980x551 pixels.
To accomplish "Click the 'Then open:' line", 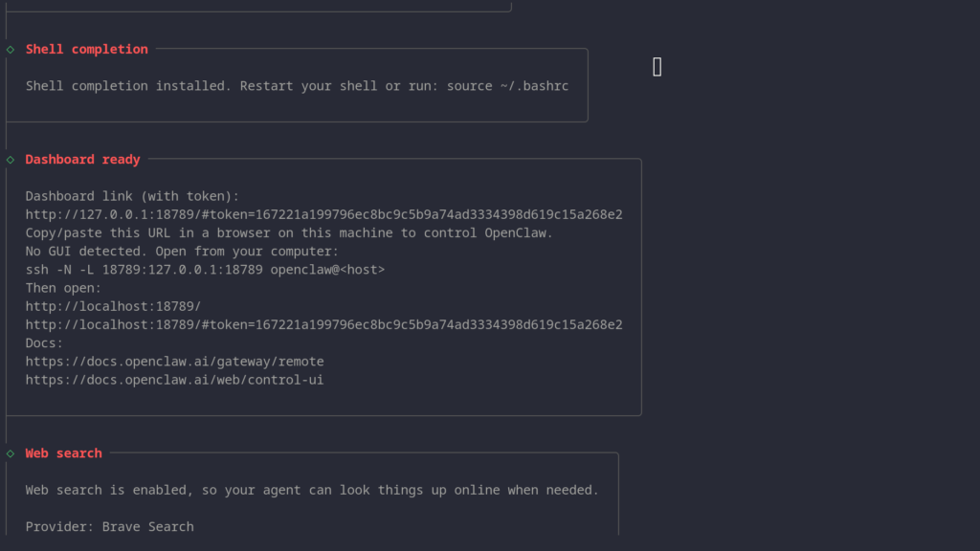I will pyautogui.click(x=63, y=288).
